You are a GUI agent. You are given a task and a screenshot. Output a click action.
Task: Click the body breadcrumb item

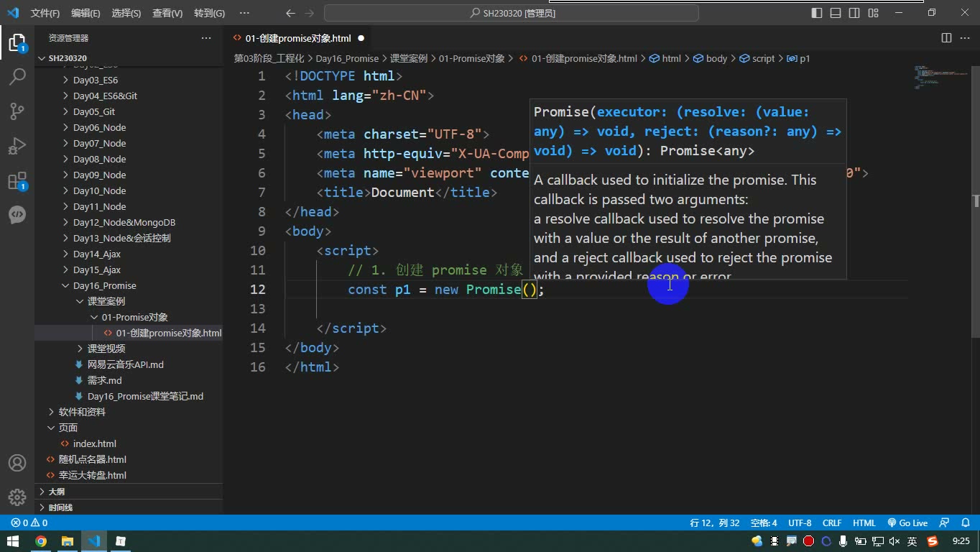pos(711,58)
